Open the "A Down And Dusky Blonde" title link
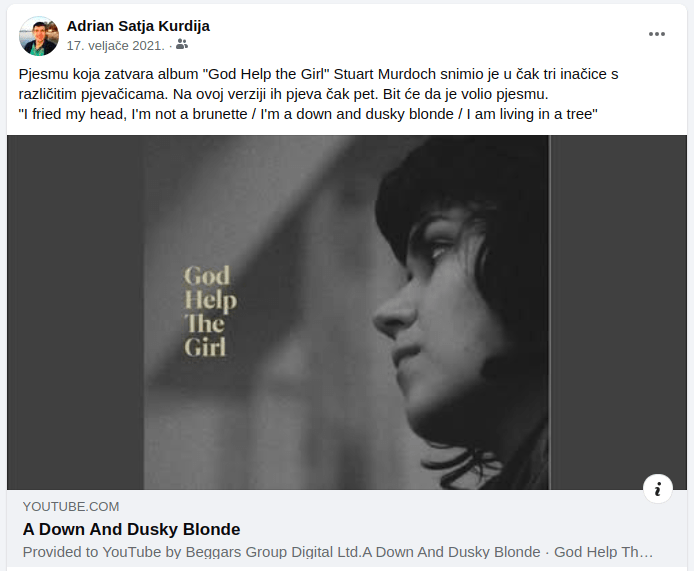The height and width of the screenshot is (571, 694). click(131, 529)
